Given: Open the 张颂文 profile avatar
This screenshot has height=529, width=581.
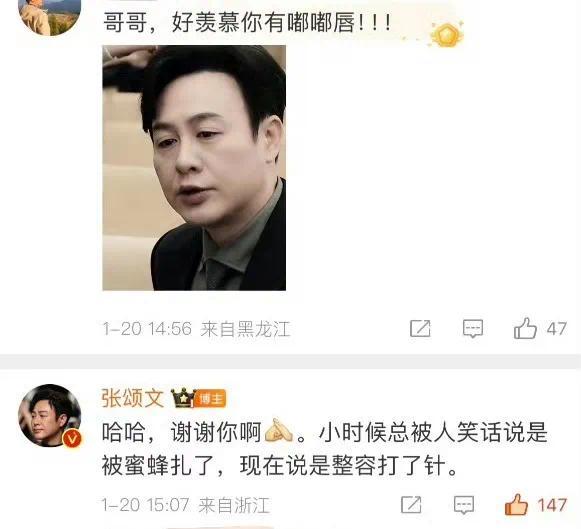Looking at the screenshot, I should (x=50, y=416).
